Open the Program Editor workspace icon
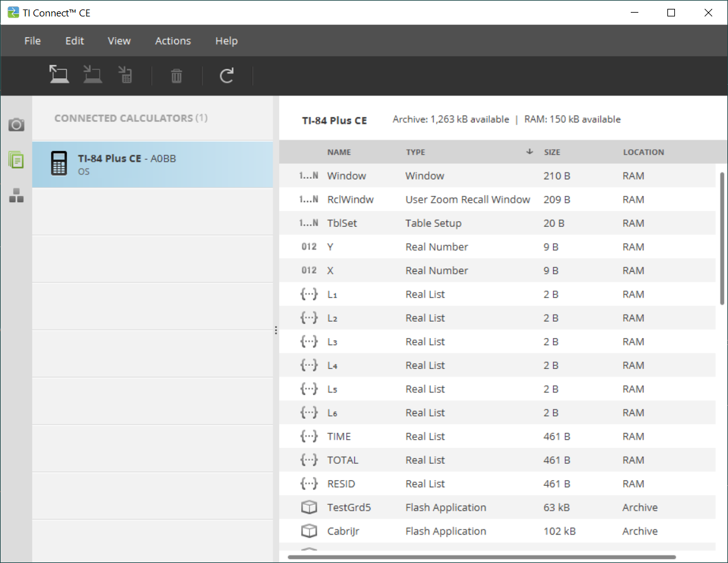The width and height of the screenshot is (728, 563). point(16,196)
